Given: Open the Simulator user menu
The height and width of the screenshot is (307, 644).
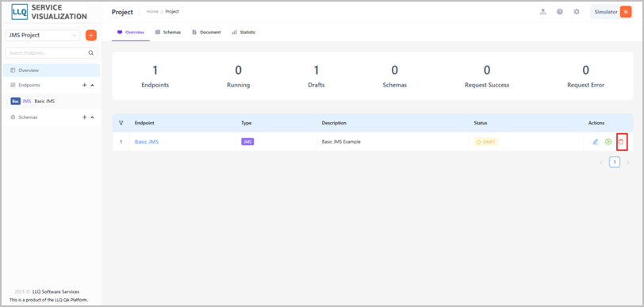Looking at the screenshot, I should [x=612, y=12].
